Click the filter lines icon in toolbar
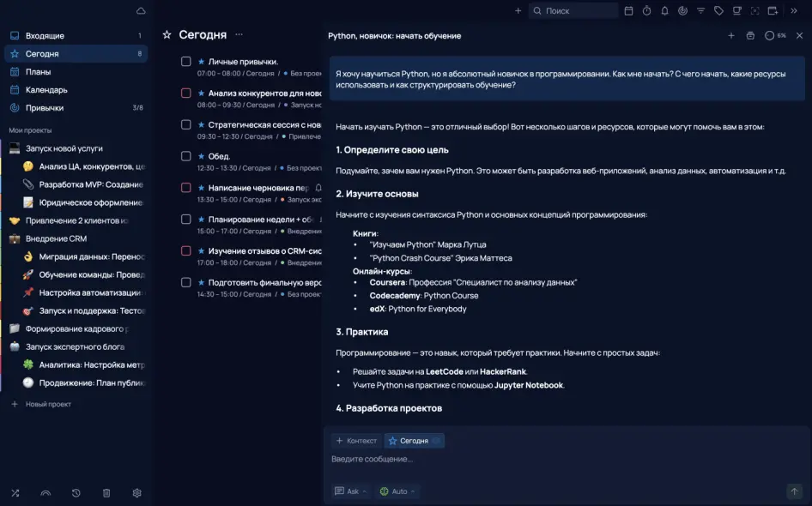 tap(700, 11)
